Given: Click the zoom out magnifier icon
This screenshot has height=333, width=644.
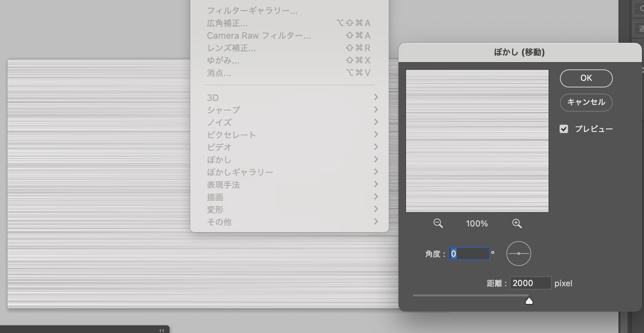Looking at the screenshot, I should tap(438, 223).
